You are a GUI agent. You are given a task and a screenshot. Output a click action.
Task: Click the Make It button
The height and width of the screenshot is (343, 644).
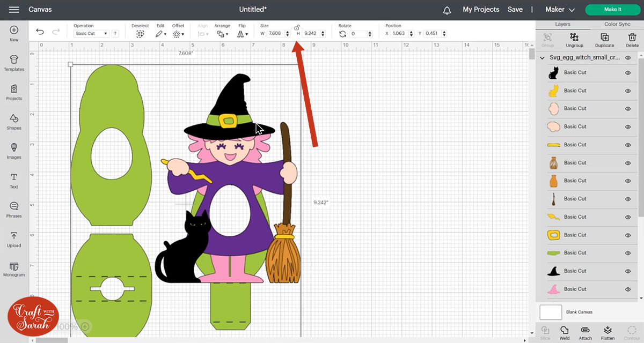[x=612, y=10]
